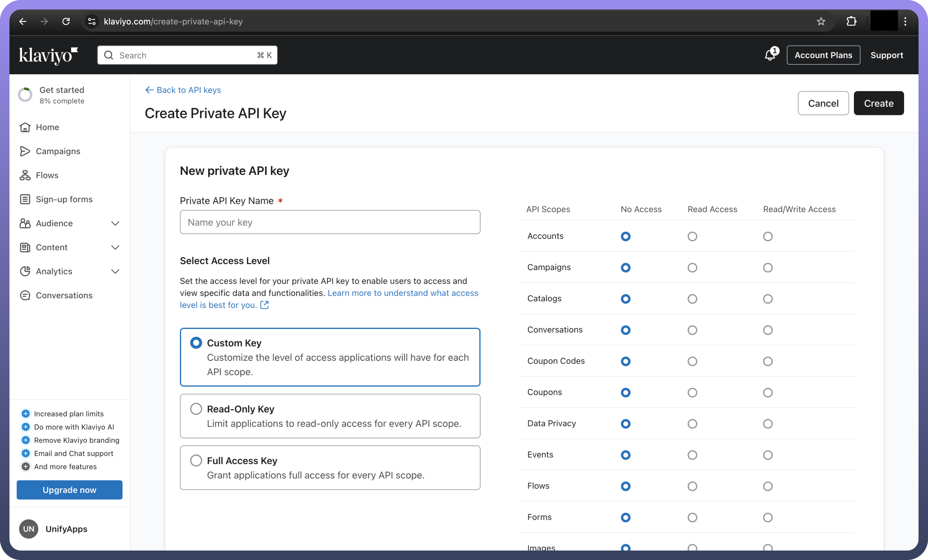Viewport: 928px width, 560px height.
Task: Open Campaigns in the sidebar
Action: (x=58, y=151)
